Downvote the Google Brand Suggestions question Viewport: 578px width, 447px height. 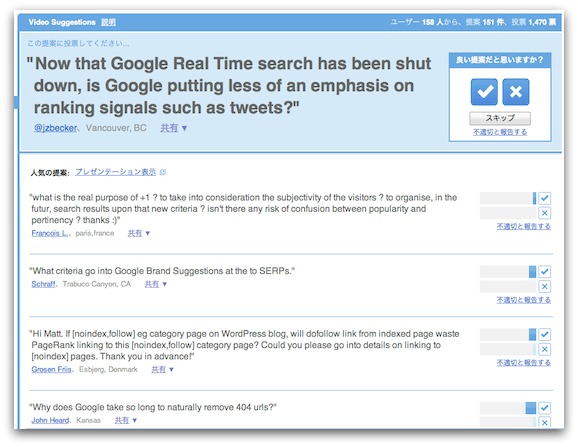[x=544, y=286]
